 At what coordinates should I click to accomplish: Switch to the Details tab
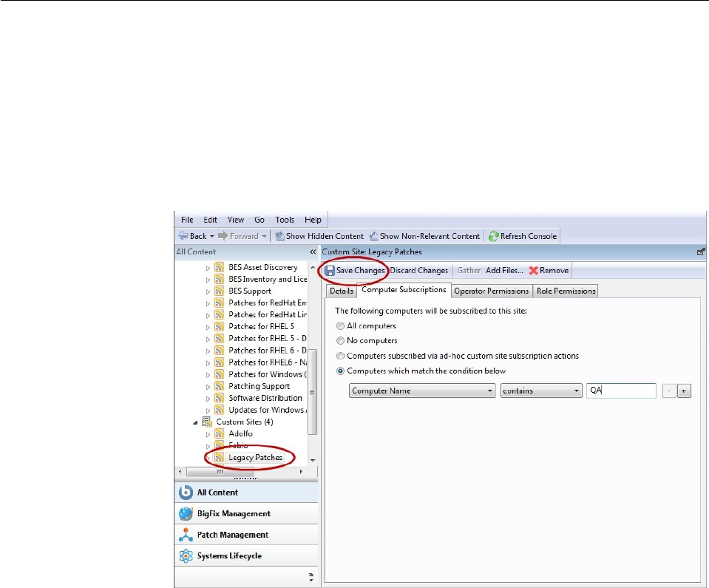click(342, 291)
